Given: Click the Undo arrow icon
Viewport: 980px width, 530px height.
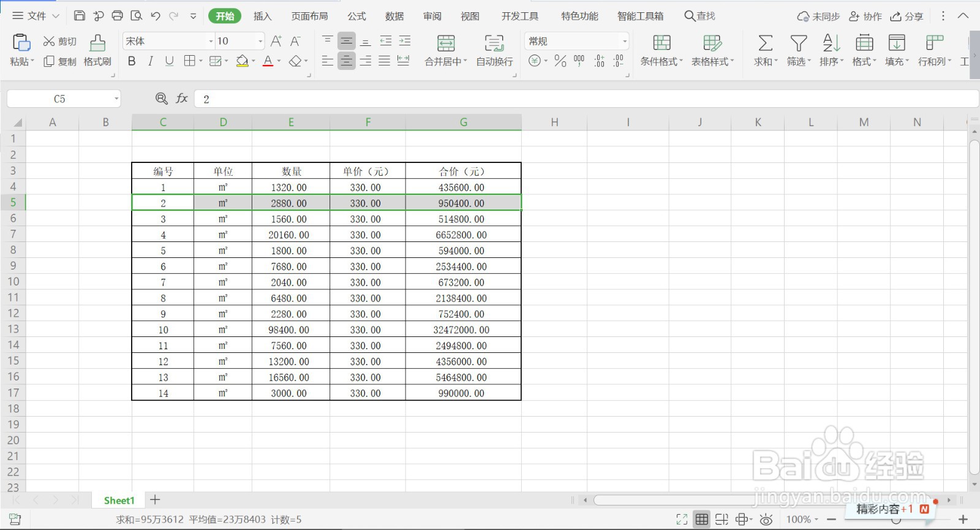Looking at the screenshot, I should (x=156, y=16).
